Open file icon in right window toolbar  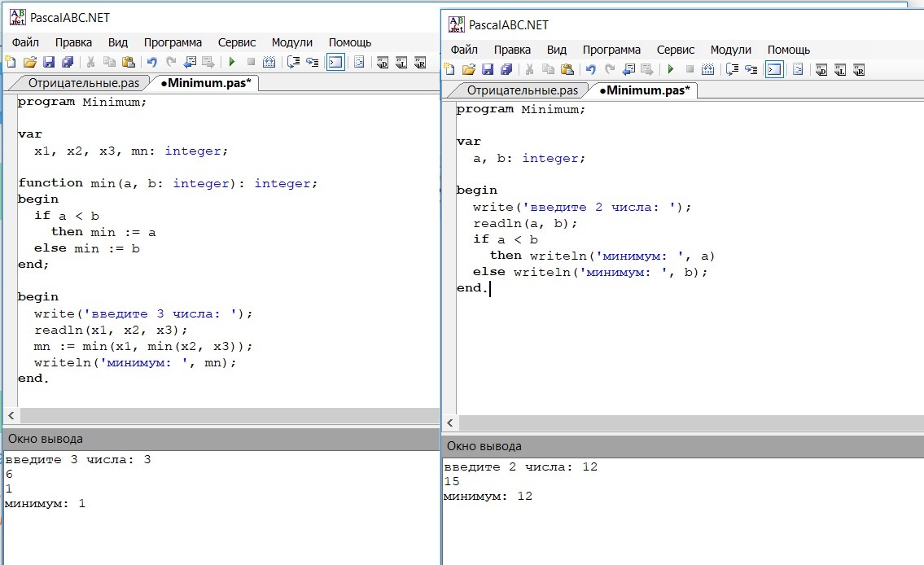[x=468, y=69]
